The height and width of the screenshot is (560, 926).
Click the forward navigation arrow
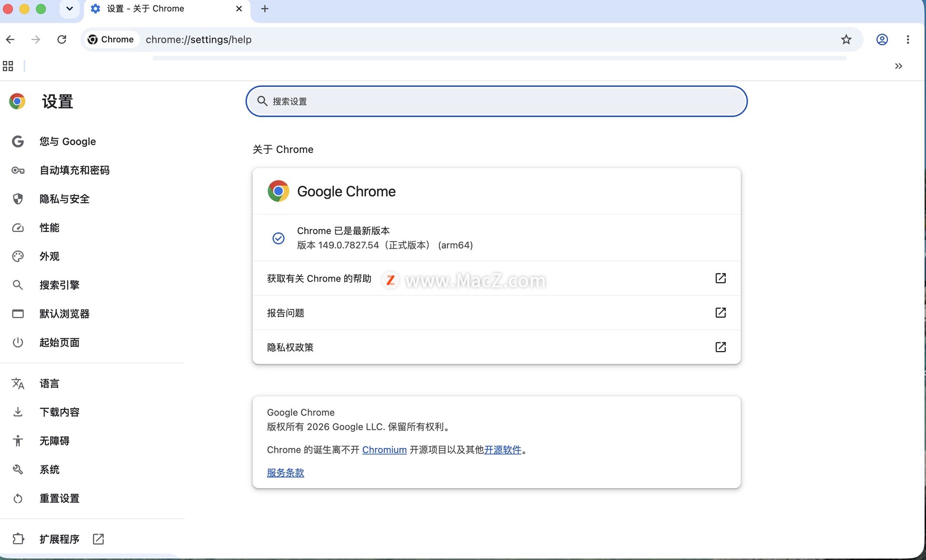pyautogui.click(x=36, y=40)
